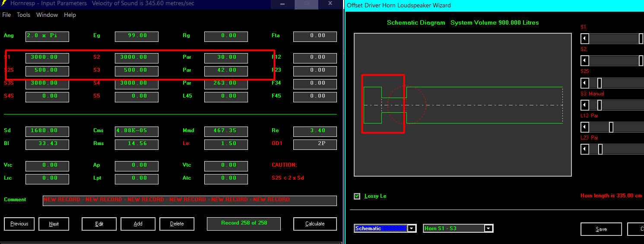Click the S2S slider left arrow

pos(585,83)
